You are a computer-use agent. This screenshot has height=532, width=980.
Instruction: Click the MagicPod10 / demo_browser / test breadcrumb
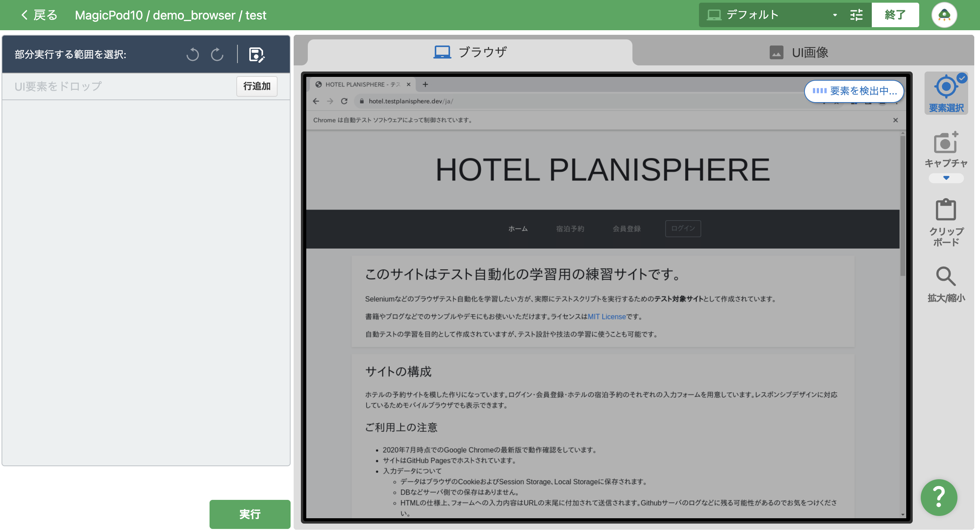click(x=171, y=15)
